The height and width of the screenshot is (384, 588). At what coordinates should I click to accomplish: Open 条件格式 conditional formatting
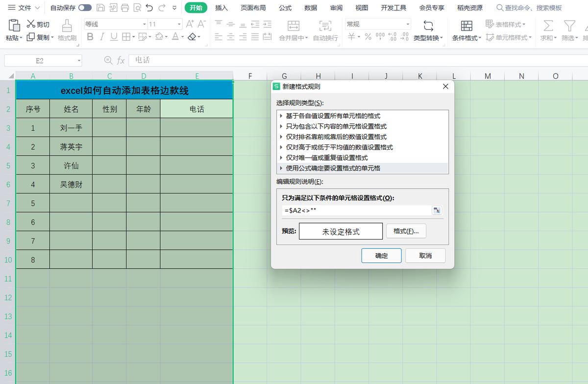click(x=465, y=38)
